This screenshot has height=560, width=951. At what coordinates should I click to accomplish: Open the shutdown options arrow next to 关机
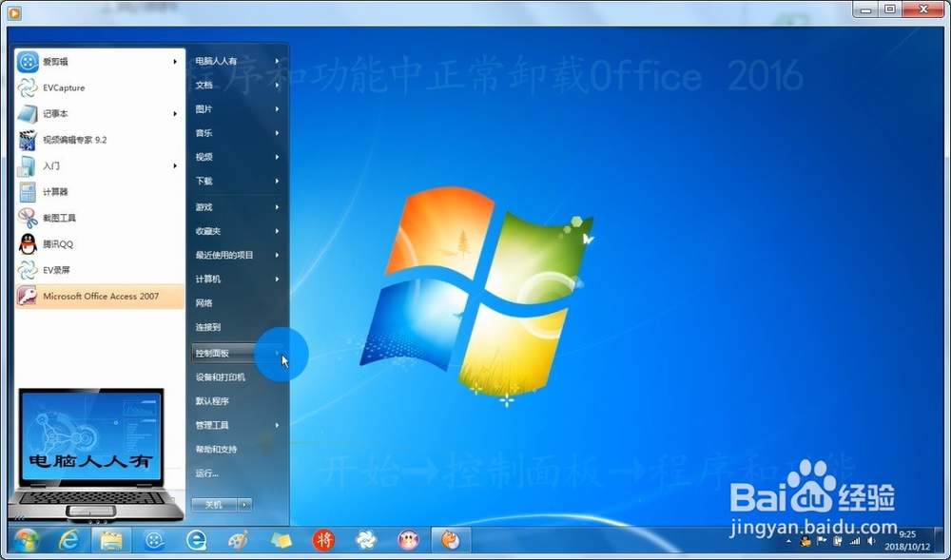tap(244, 505)
